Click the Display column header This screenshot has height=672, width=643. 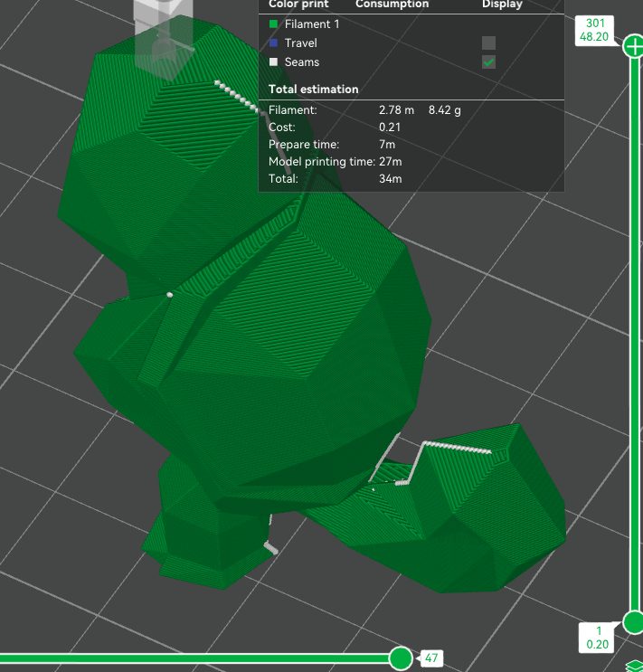(501, 5)
